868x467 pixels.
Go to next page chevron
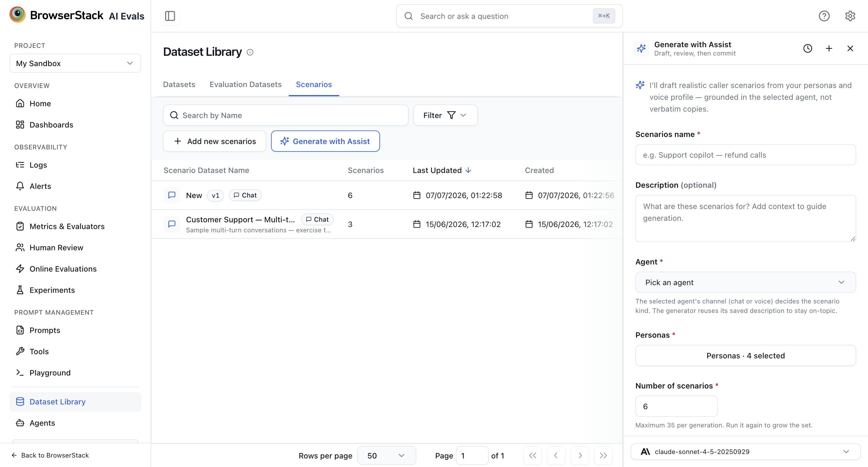click(580, 455)
